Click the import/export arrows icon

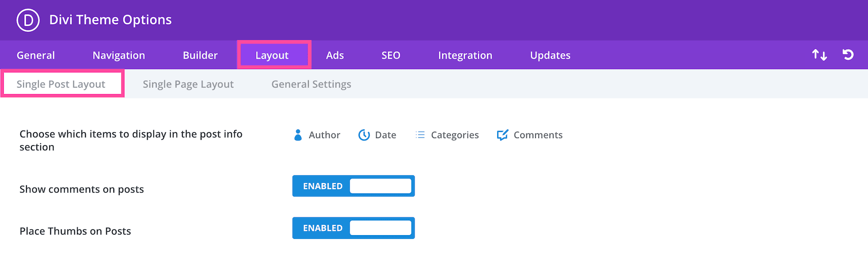pyautogui.click(x=819, y=55)
